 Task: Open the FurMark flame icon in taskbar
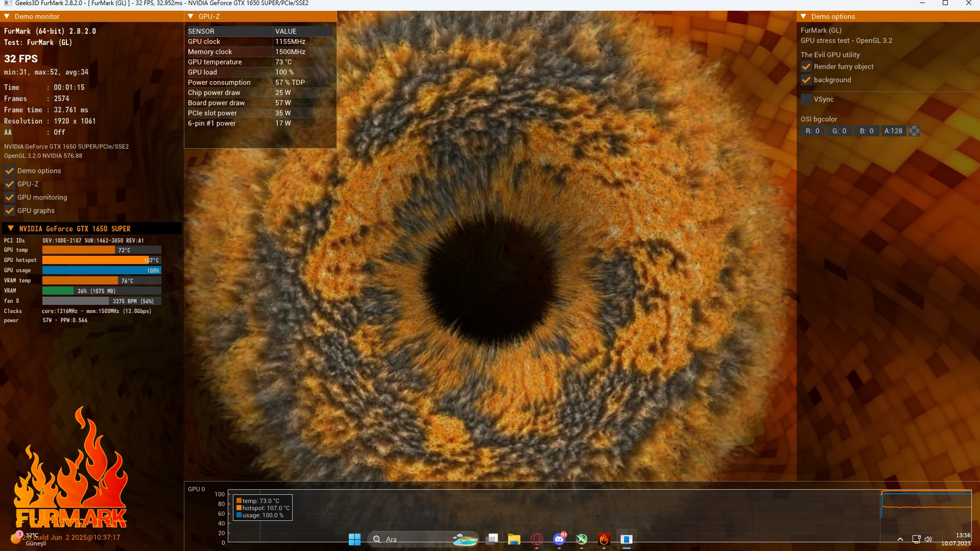pos(604,539)
